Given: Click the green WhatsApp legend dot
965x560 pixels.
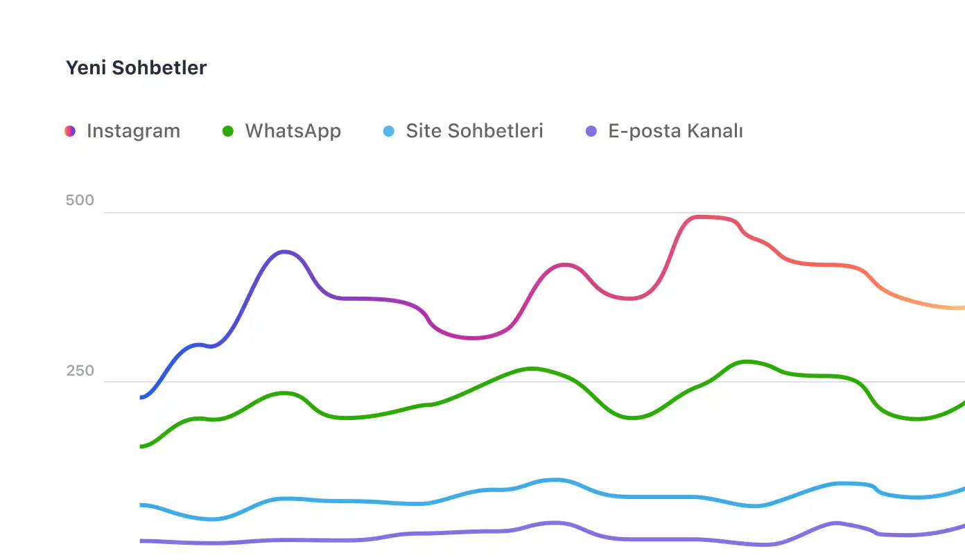Looking at the screenshot, I should (x=228, y=131).
